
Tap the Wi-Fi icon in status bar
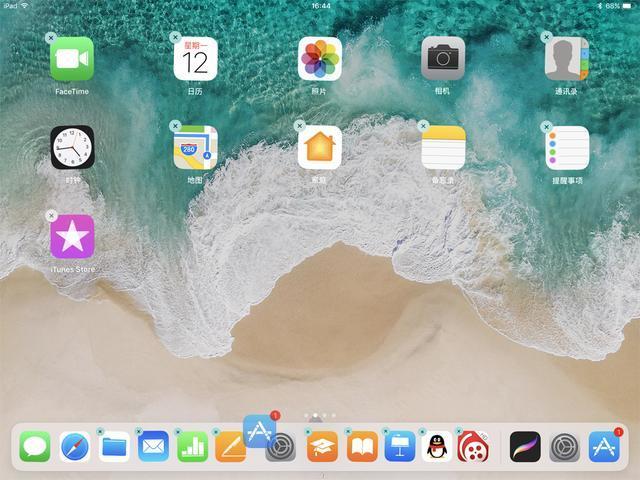pyautogui.click(x=24, y=6)
